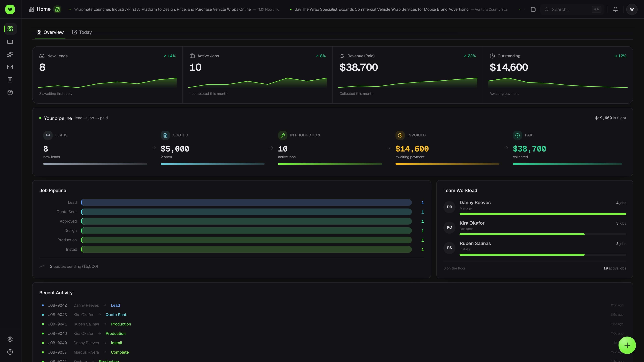Click the Quote Sent bar in Job Pipeline
This screenshot has height=362, width=644.
[246, 212]
